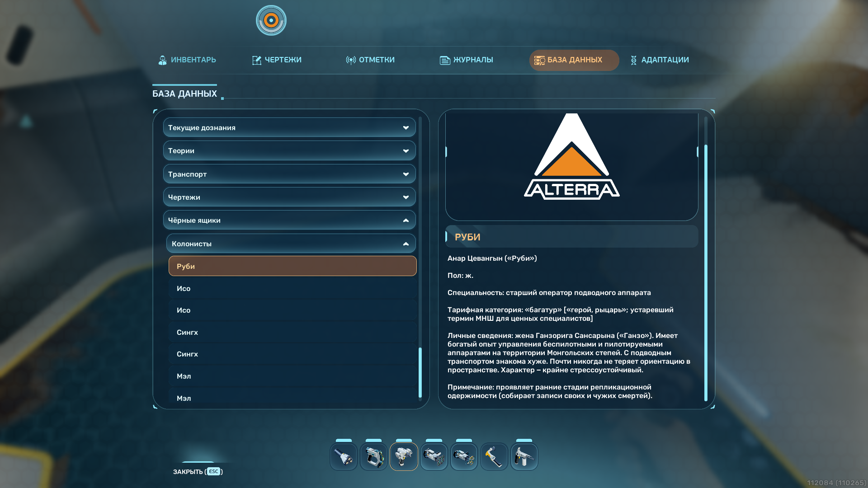Select the gold-outlined pistol tool in the hotbar
The height and width of the screenshot is (488, 868).
(404, 456)
